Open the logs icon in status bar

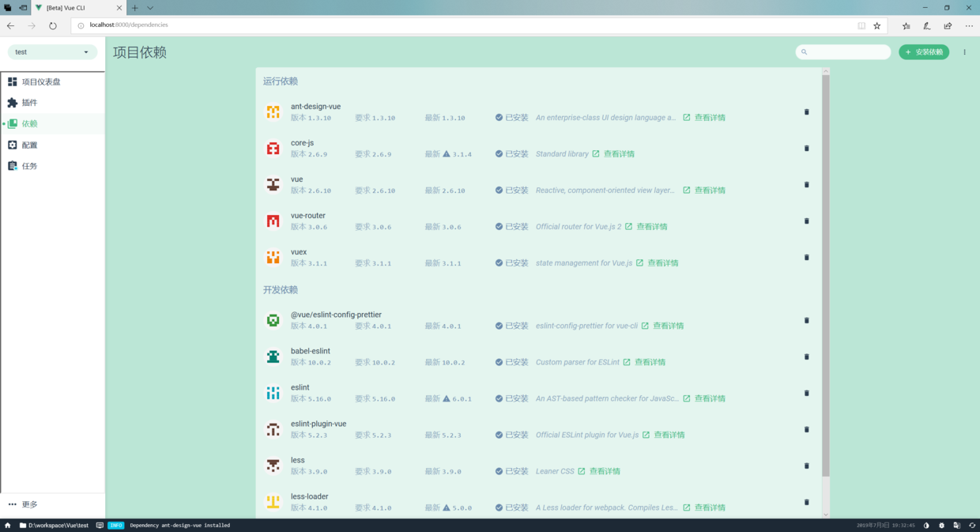click(x=100, y=525)
